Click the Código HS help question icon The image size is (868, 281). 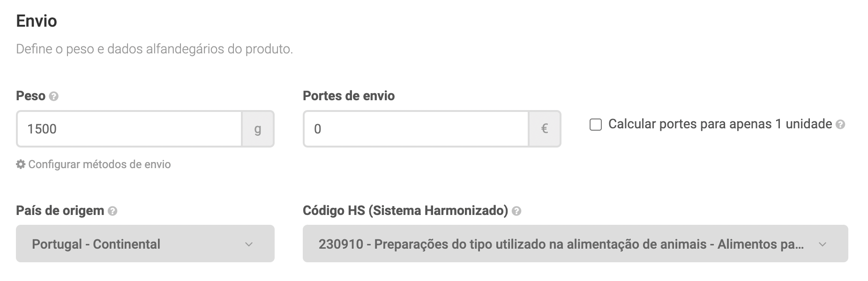(516, 211)
